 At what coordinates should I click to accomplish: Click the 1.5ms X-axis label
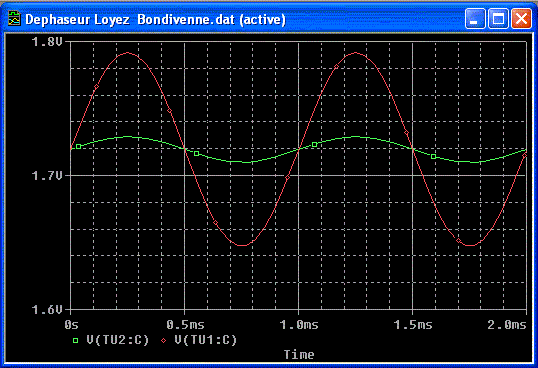pos(413,324)
